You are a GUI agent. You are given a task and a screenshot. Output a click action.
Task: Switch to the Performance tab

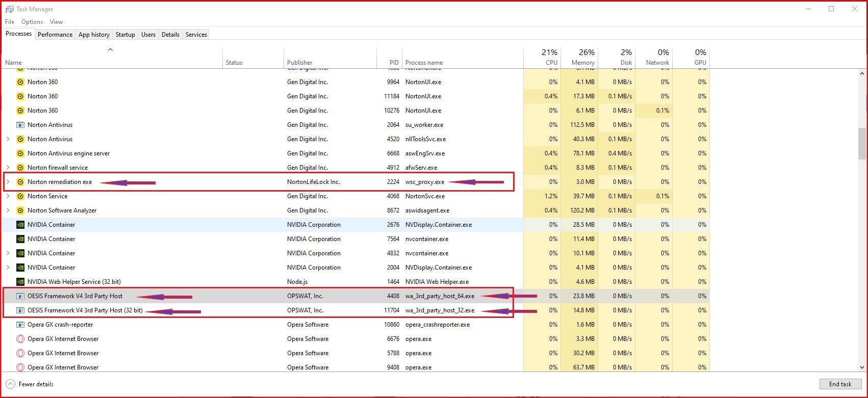pyautogui.click(x=55, y=35)
